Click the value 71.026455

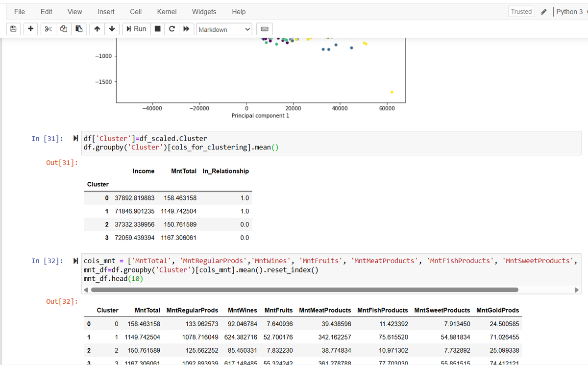[x=504, y=337]
